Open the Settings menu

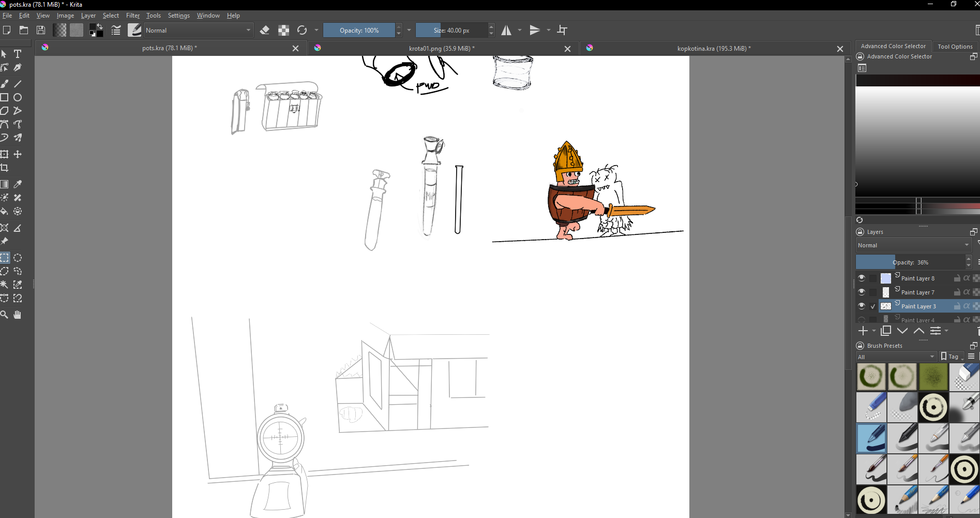pyautogui.click(x=179, y=16)
